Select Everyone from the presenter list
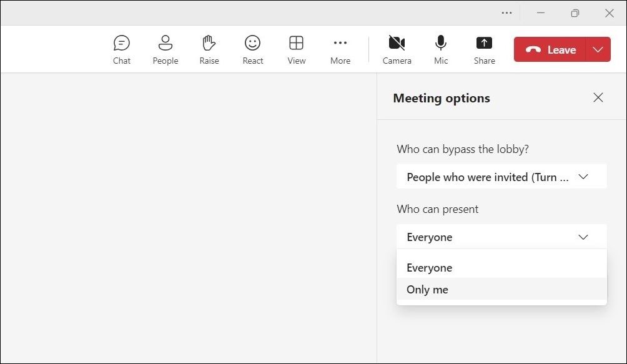Image resolution: width=627 pixels, height=364 pixels. 429,267
